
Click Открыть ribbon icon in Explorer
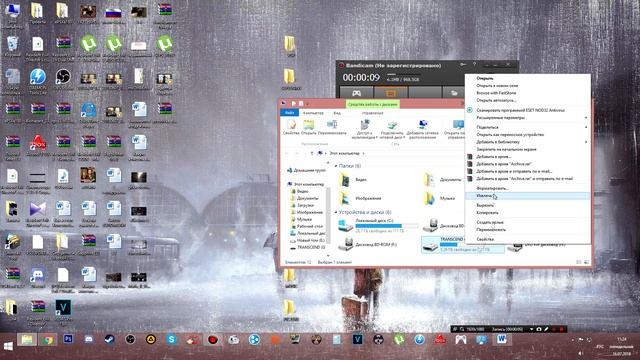point(309,127)
